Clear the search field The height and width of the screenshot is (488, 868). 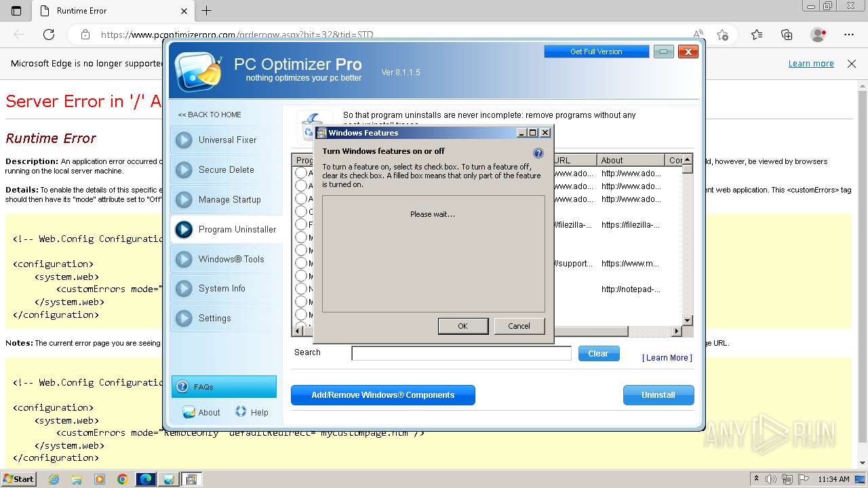pos(598,353)
